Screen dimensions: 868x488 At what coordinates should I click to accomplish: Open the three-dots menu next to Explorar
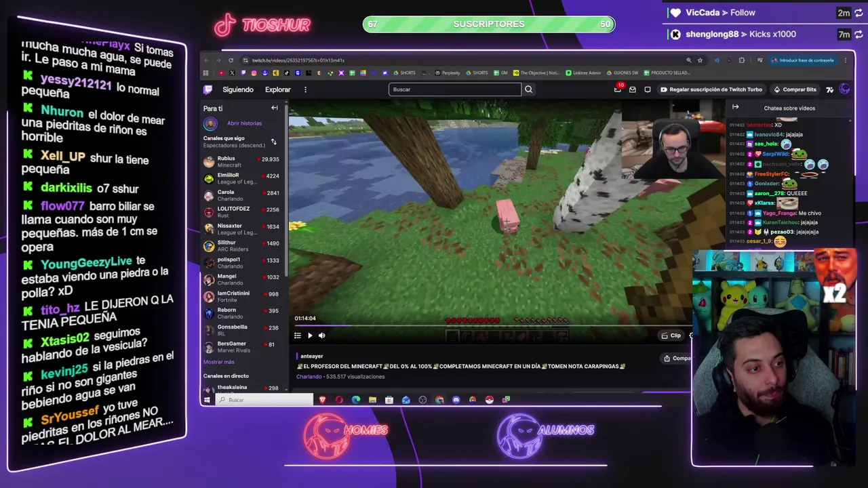point(305,89)
